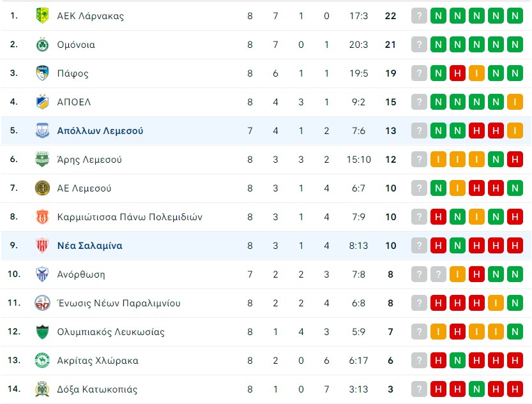
Task: Click the orange draw badge in ΑΠΟΕΛ row
Action: [x=515, y=102]
